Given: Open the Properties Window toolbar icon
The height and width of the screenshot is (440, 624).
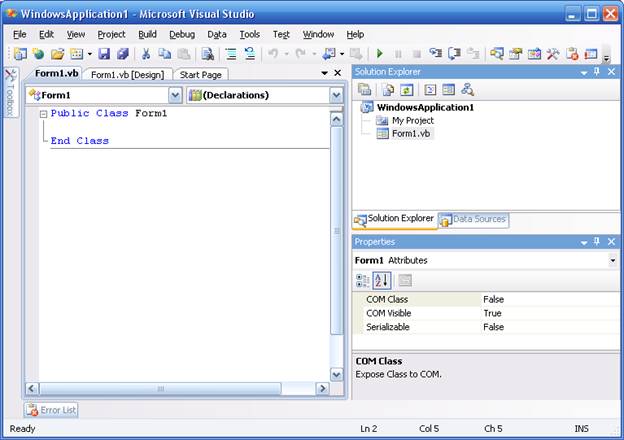Looking at the screenshot, I should click(515, 53).
